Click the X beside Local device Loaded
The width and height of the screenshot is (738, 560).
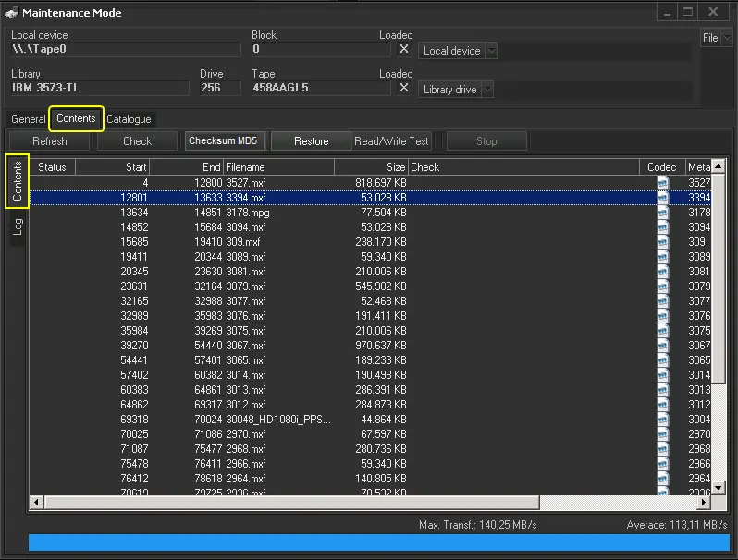click(x=404, y=50)
